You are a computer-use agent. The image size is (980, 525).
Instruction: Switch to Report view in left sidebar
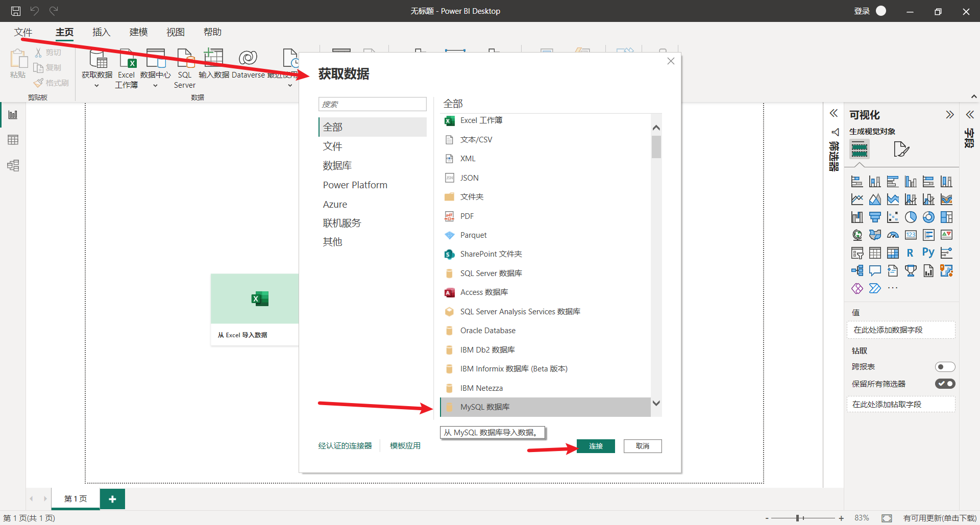pyautogui.click(x=13, y=115)
